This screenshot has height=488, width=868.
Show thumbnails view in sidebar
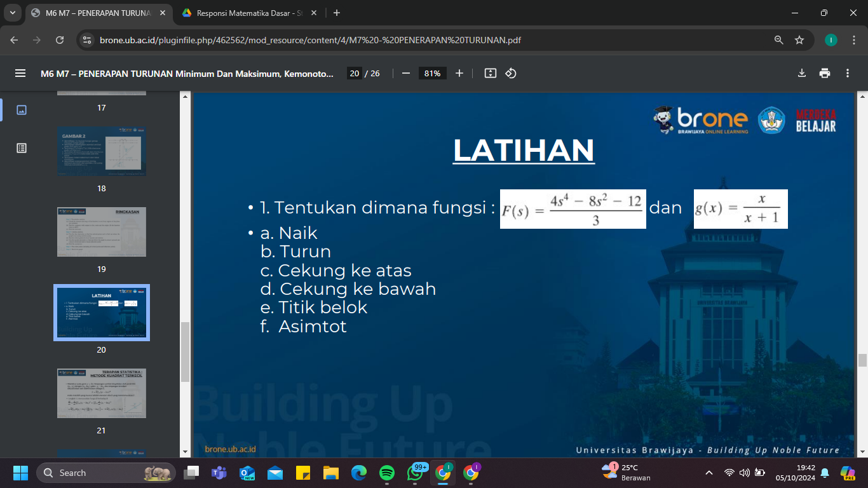[x=22, y=109]
